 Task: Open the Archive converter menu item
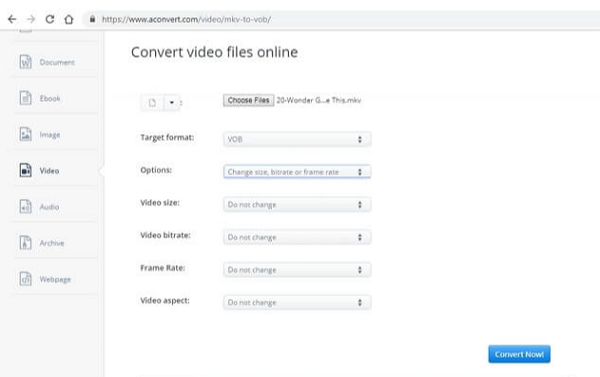(52, 243)
